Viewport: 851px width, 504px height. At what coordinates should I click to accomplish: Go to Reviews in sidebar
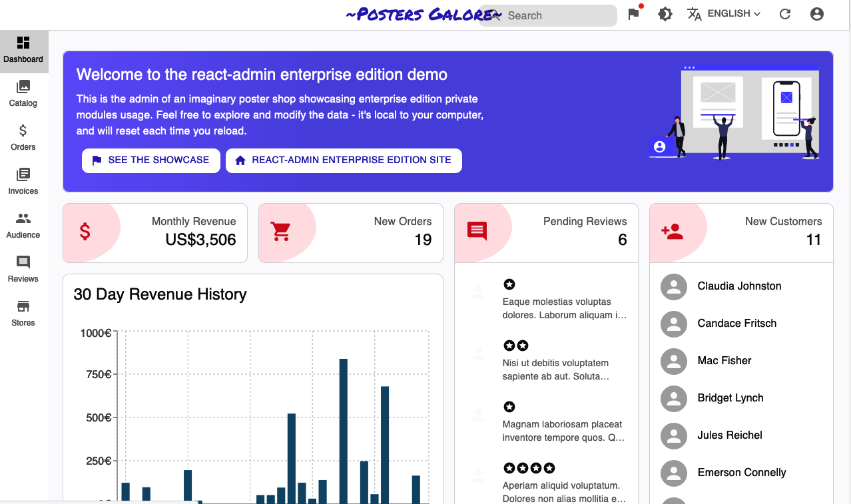tap(23, 270)
